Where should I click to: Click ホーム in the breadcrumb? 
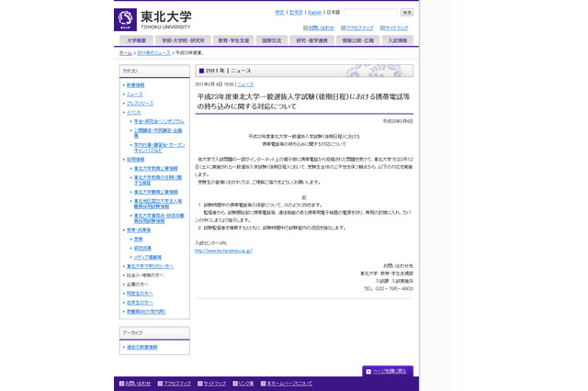[126, 53]
